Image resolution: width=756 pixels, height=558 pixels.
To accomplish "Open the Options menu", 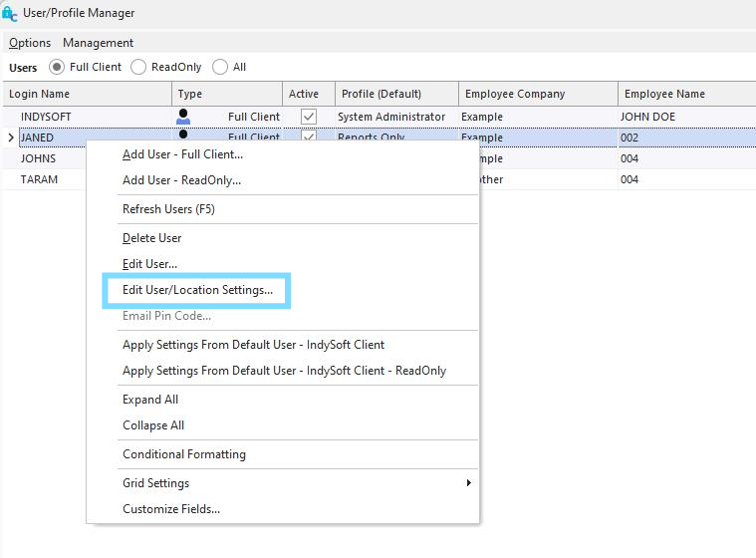I will [x=30, y=43].
